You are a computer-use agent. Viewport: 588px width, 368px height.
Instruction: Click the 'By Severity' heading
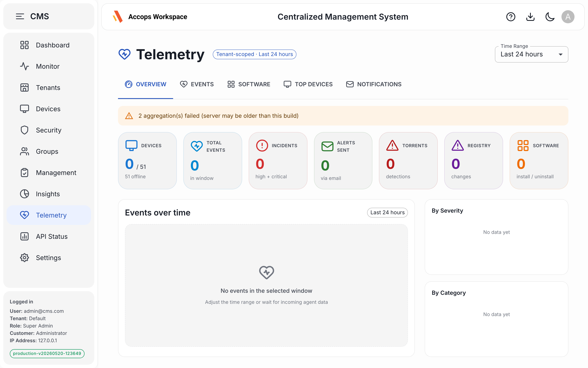pos(447,211)
